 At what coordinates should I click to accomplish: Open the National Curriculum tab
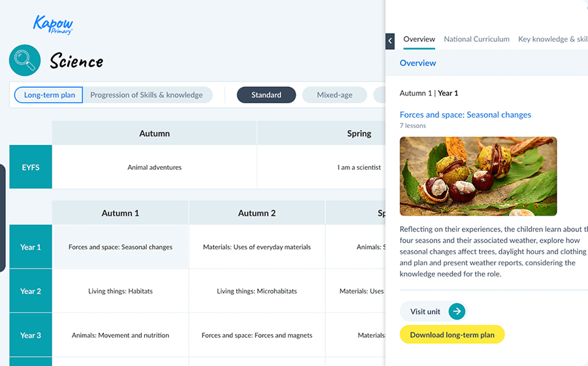coord(476,39)
